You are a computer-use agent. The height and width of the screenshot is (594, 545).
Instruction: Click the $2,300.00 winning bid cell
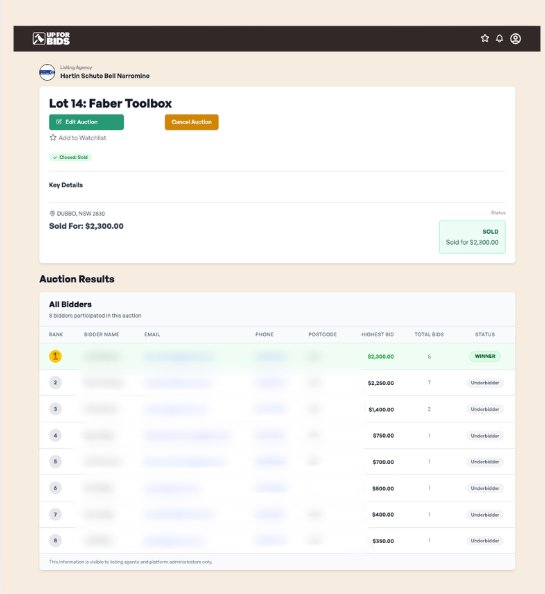[x=381, y=357]
